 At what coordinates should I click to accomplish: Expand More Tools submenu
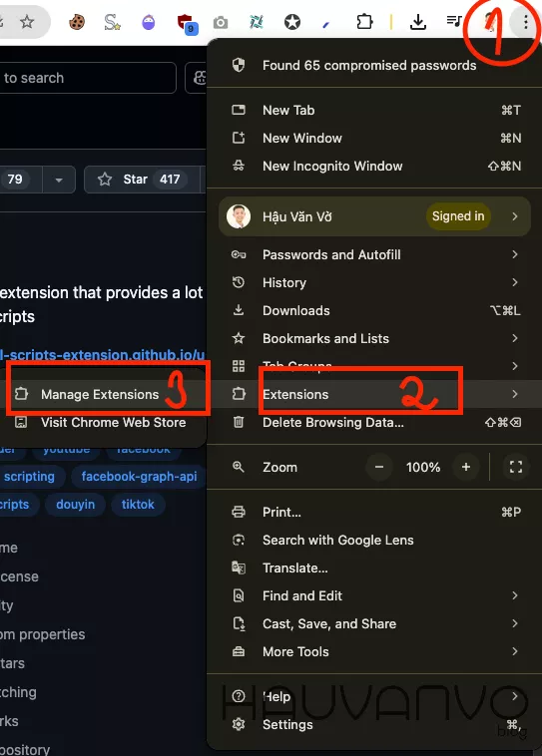[374, 652]
